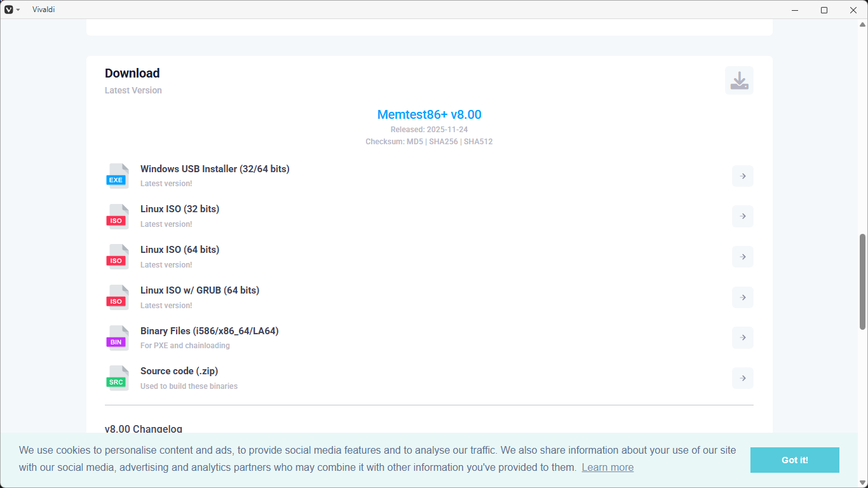
Task: Download Binary Files (i586/x86_64/LA64)
Action: [x=210, y=331]
